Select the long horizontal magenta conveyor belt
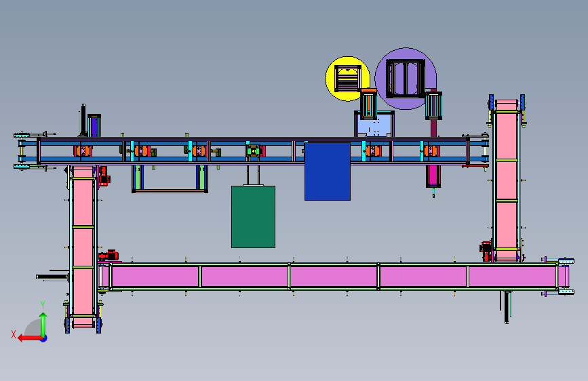The height and width of the screenshot is (381, 588). [334, 277]
